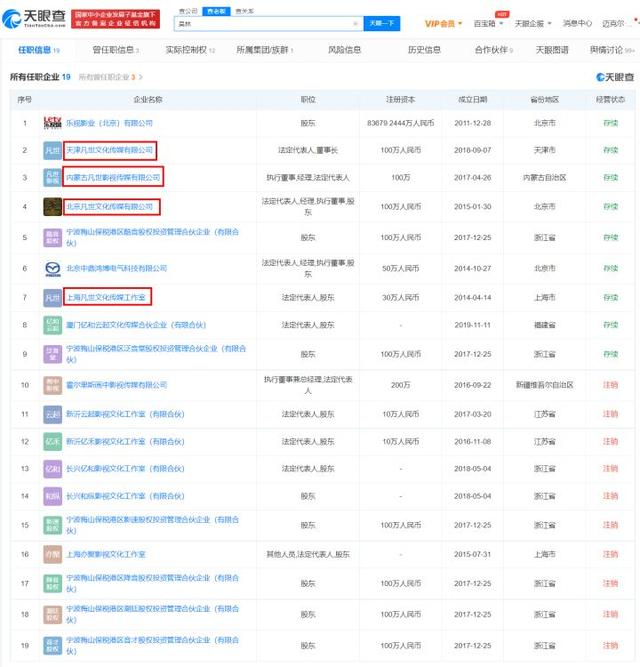Click the 成立日期 column header
This screenshot has width=640, height=667.
472,100
